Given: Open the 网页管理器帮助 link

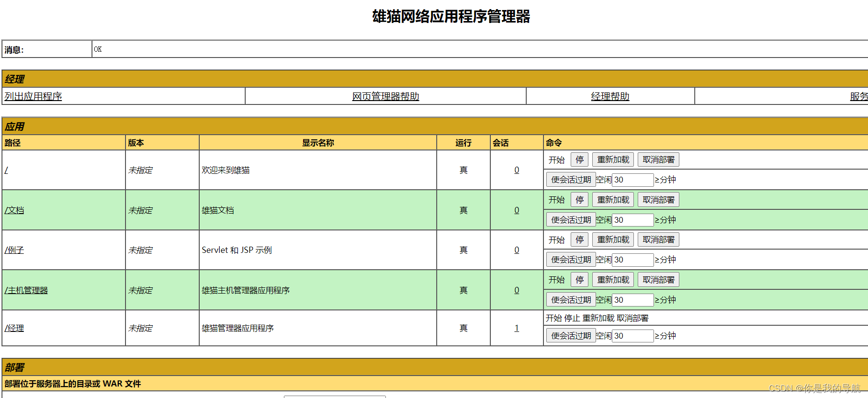Looking at the screenshot, I should [385, 96].
